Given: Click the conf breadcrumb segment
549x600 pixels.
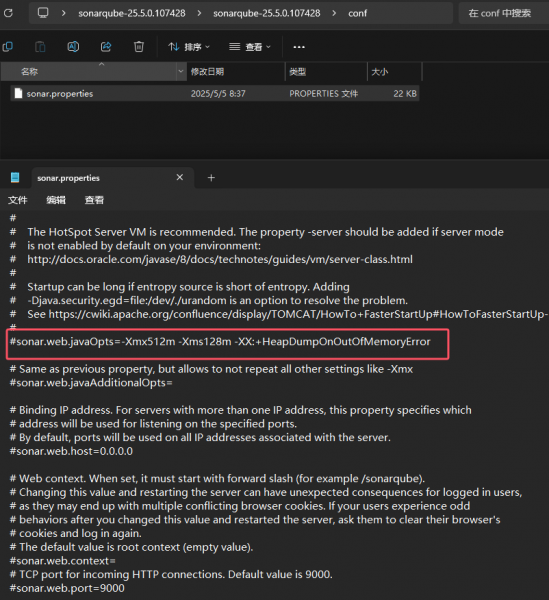Looking at the screenshot, I should pos(357,13).
